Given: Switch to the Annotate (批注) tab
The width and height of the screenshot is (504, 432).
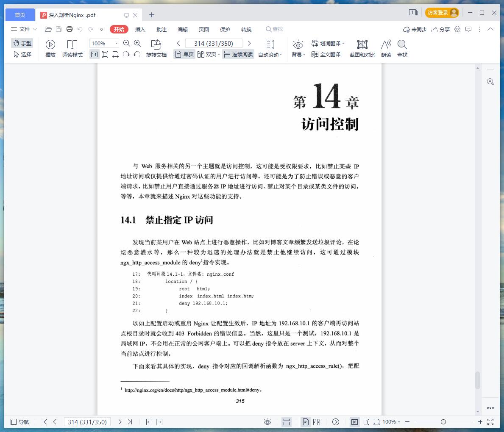Looking at the screenshot, I should [x=161, y=29].
